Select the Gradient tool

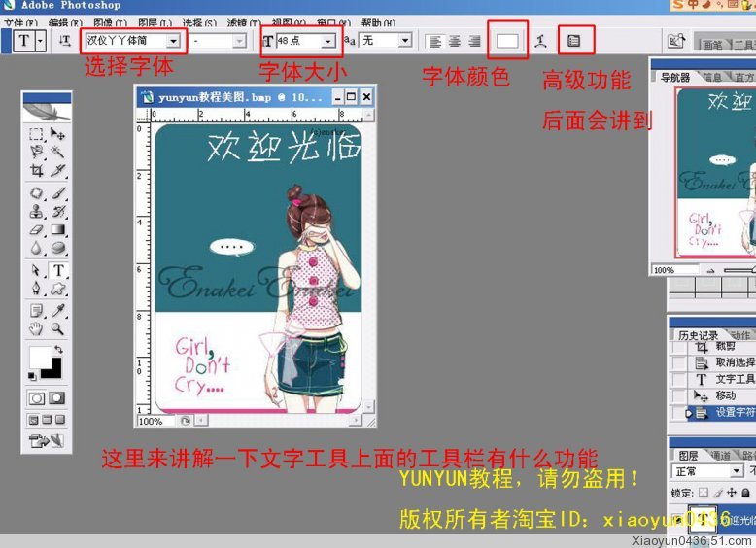pyautogui.click(x=58, y=230)
